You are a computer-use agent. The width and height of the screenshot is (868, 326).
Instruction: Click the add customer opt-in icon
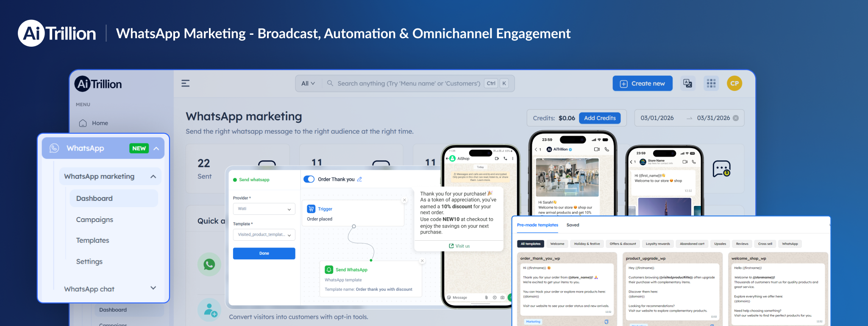click(209, 310)
